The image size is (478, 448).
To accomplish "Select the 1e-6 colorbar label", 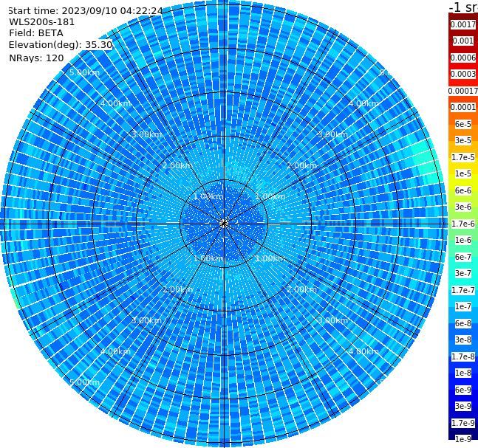I will pyautogui.click(x=463, y=240).
